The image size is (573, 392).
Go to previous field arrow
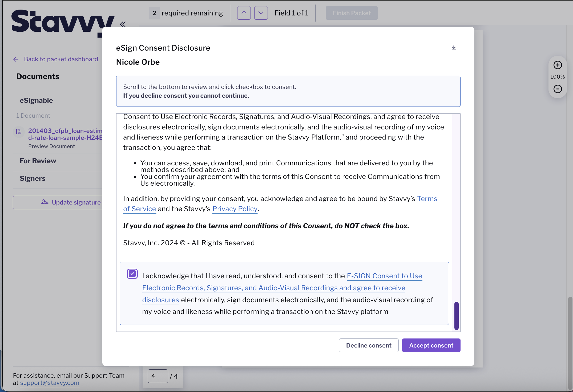[x=244, y=13]
